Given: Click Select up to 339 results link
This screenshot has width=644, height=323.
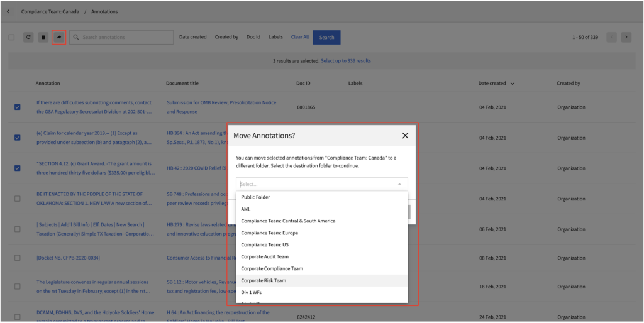Looking at the screenshot, I should click(x=346, y=61).
